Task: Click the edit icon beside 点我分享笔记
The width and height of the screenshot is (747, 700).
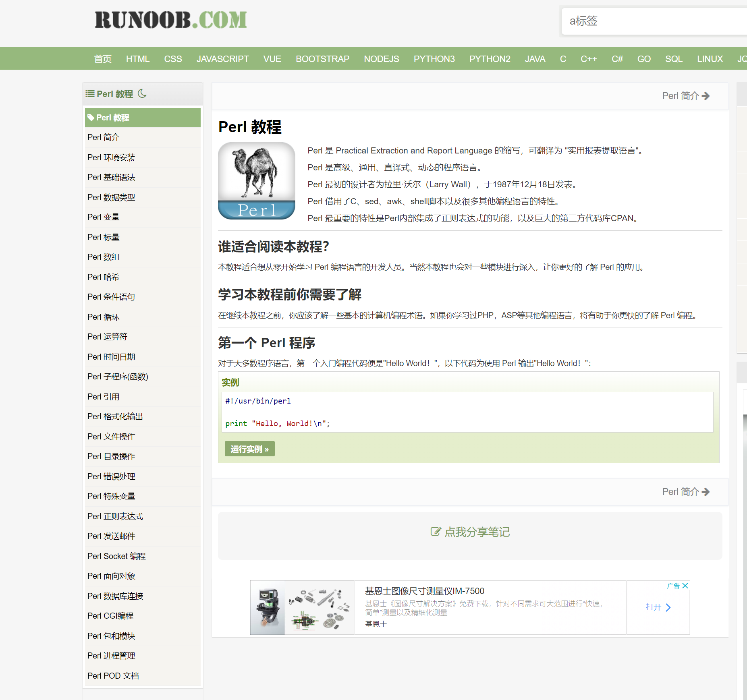Action: pos(436,532)
